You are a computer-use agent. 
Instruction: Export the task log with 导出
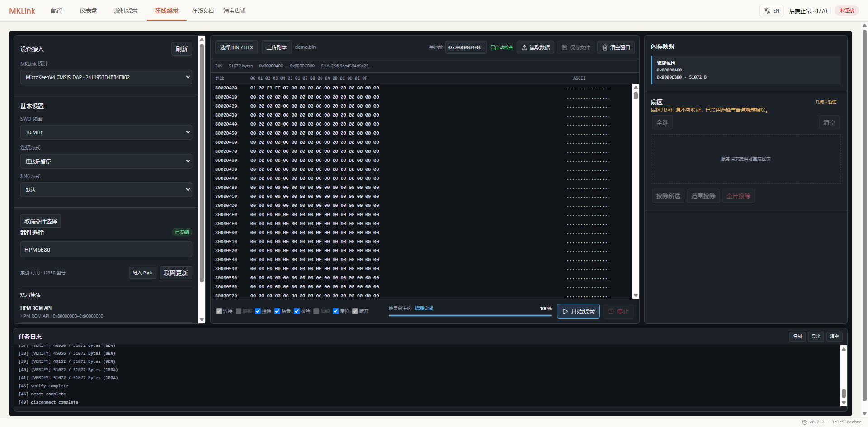(x=816, y=337)
